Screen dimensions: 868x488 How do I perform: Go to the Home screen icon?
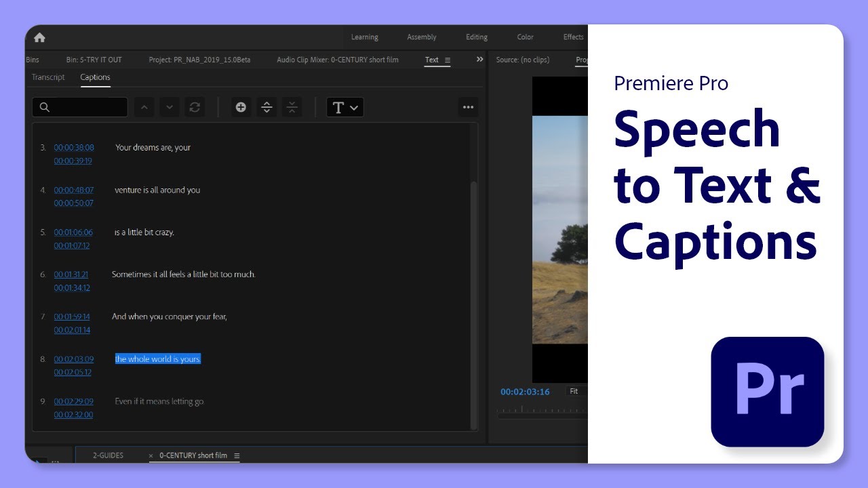click(39, 37)
